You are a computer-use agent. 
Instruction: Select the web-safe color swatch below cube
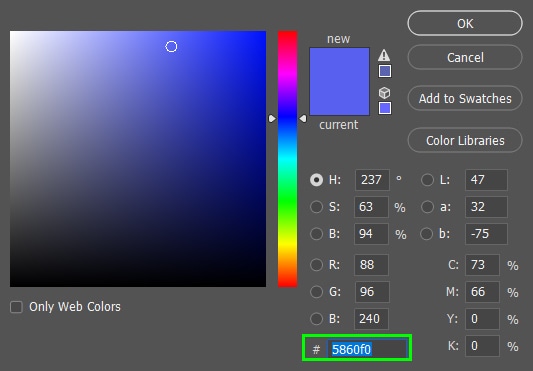[x=385, y=108]
